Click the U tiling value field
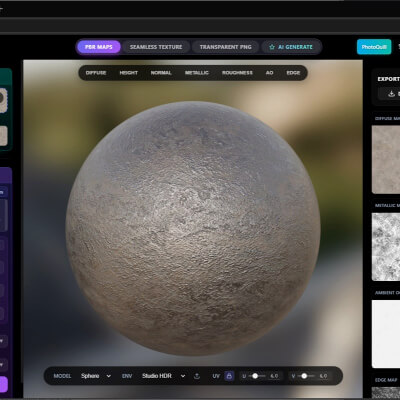Image resolution: width=400 pixels, height=400 pixels. point(274,376)
